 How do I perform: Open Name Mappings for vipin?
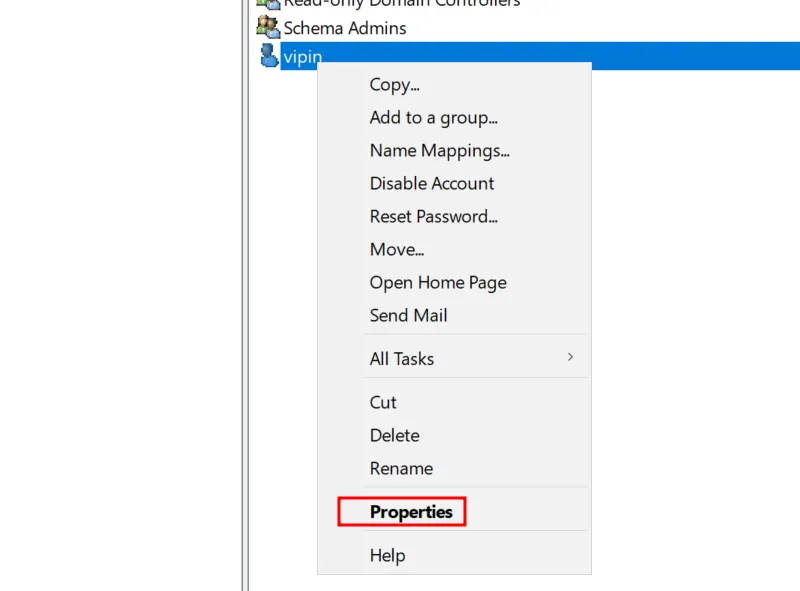coord(440,150)
